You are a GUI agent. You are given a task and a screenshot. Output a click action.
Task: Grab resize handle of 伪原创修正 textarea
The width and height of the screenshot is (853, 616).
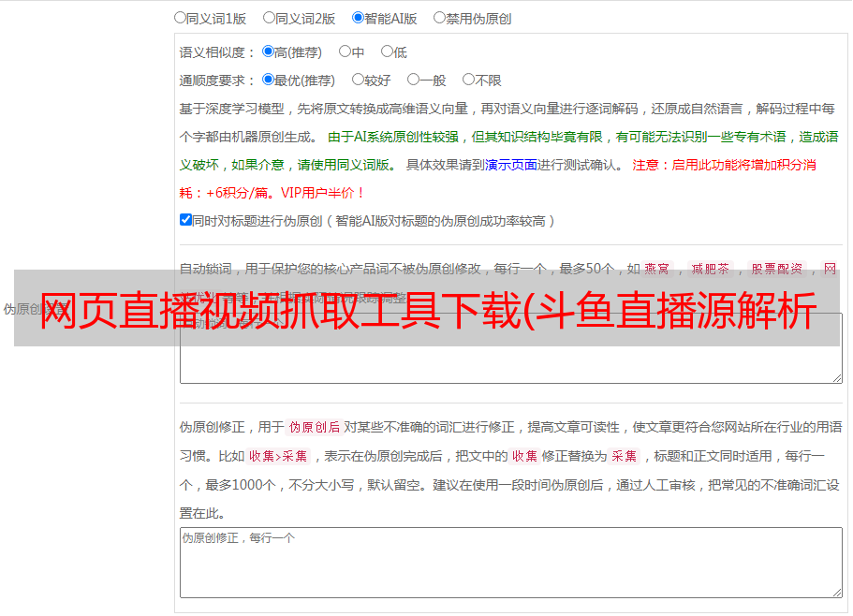click(x=837, y=593)
